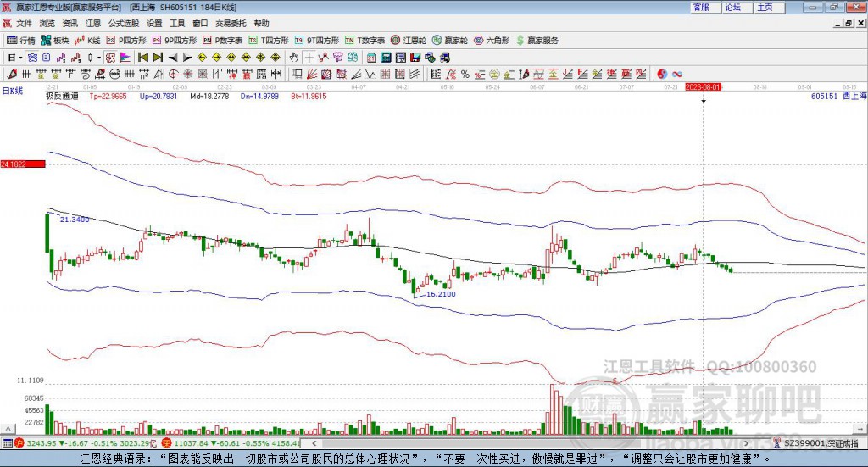The width and height of the screenshot is (868, 467).
Task: Step chart left with the black left arrow
Action: coord(173,58)
